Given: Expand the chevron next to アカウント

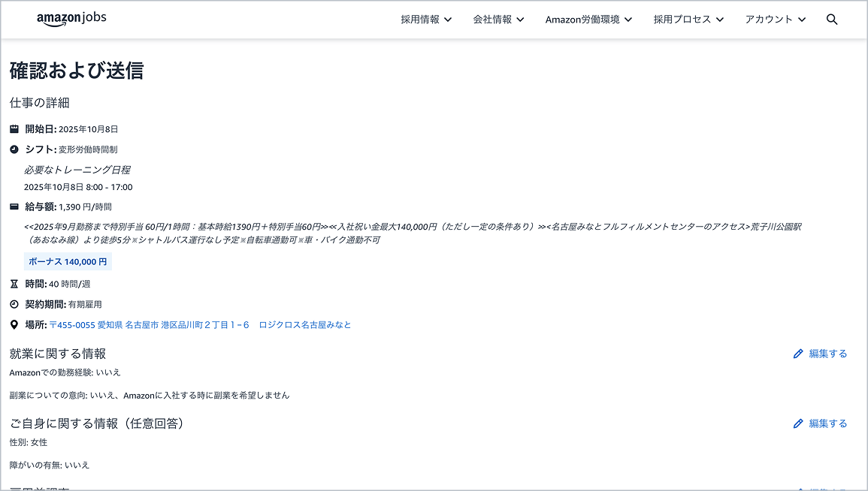Looking at the screenshot, I should 802,20.
